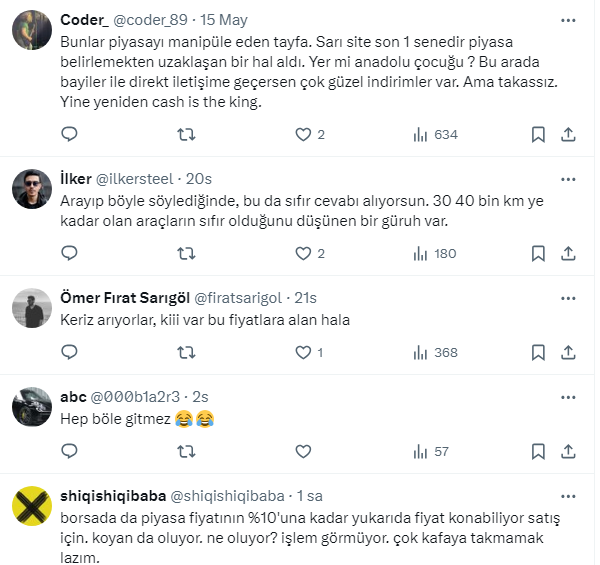Screen dimensions: 600x565
Task: Share Coder_'s tweet
Action: tap(568, 134)
